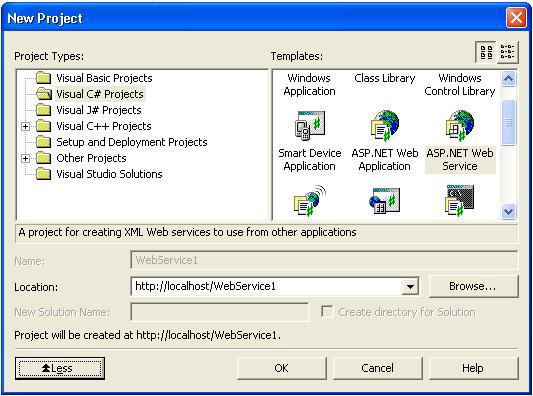Choose the console application template icon
Screen dimensions: 533x396
point(460,201)
